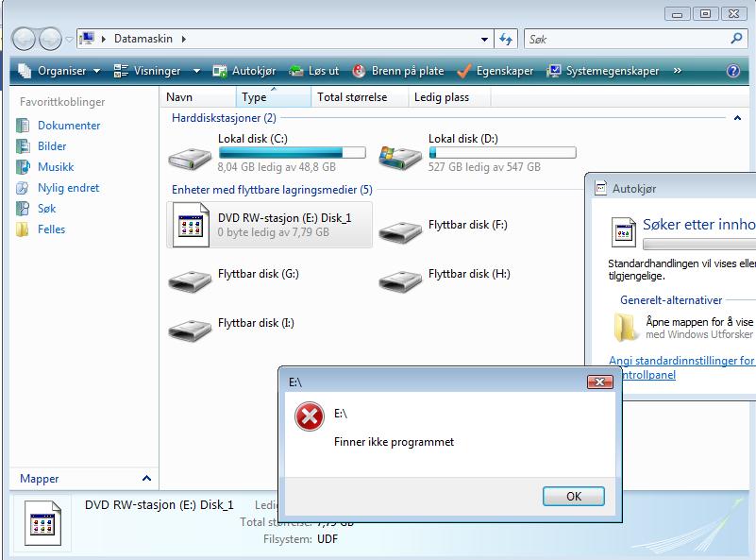Image resolution: width=756 pixels, height=560 pixels.
Task: Click the Felles folder icon in sidebar
Action: 22,229
